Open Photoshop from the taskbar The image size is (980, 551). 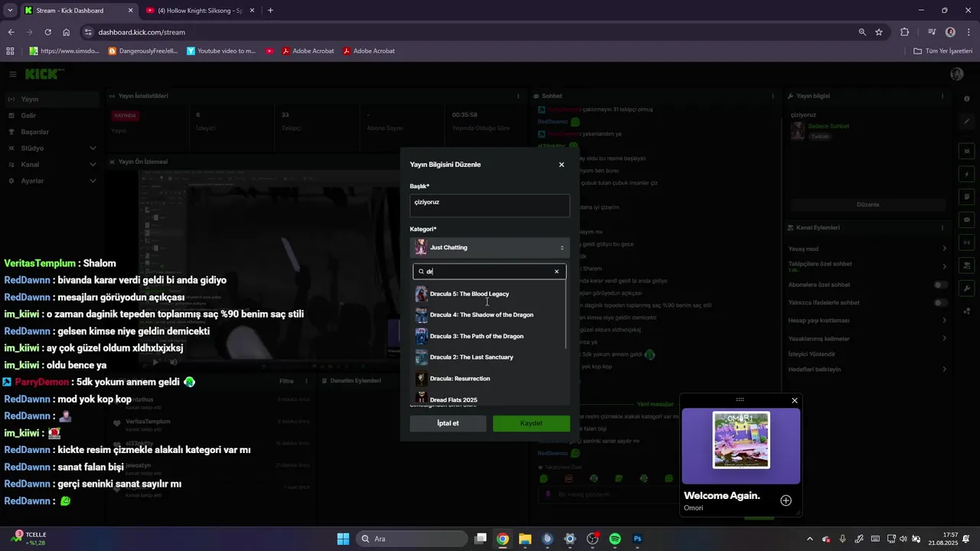pyautogui.click(x=637, y=539)
